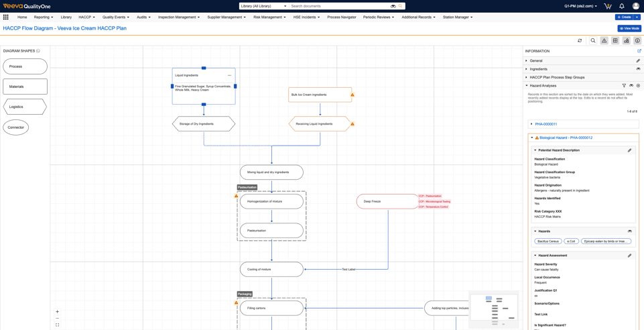The width and height of the screenshot is (644, 330).
Task: Expand the PHA-0000011 record
Action: (532, 123)
